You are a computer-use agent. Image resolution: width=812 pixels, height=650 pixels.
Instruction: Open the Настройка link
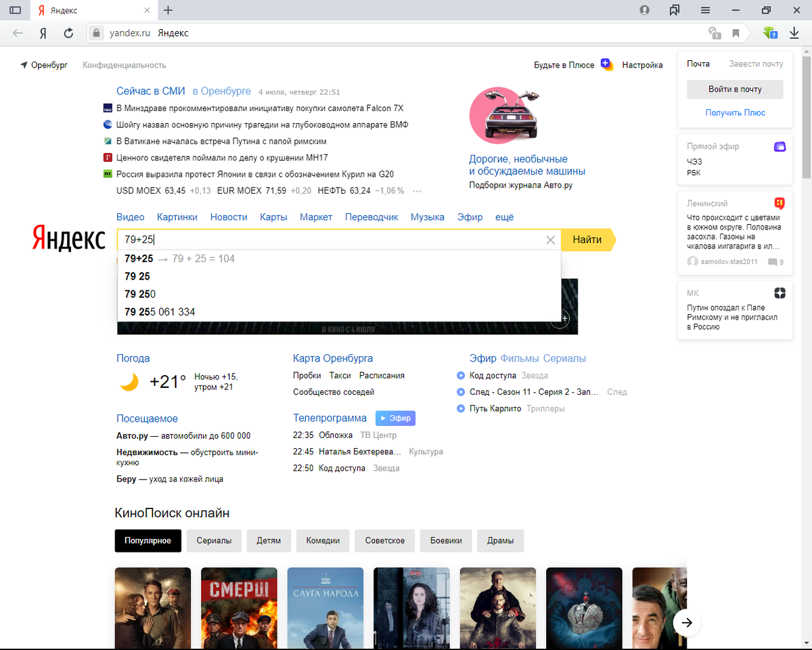click(x=642, y=65)
